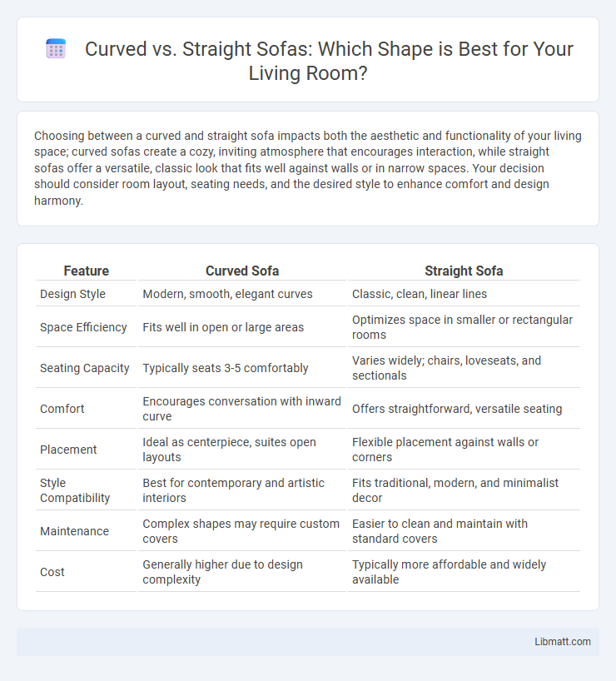Click the Cost row label
This screenshot has width=616, height=681.
52,572
